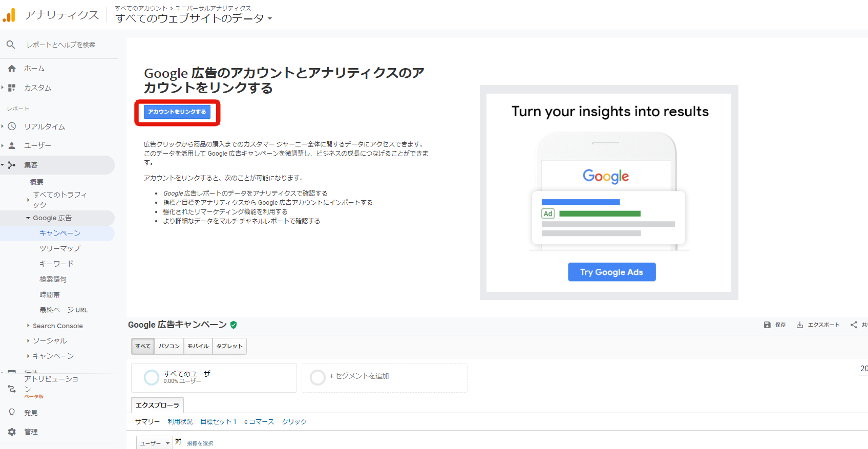This screenshot has width=868, height=449.
Task: Click 指標を選択 metric selector
Action: click(200, 443)
